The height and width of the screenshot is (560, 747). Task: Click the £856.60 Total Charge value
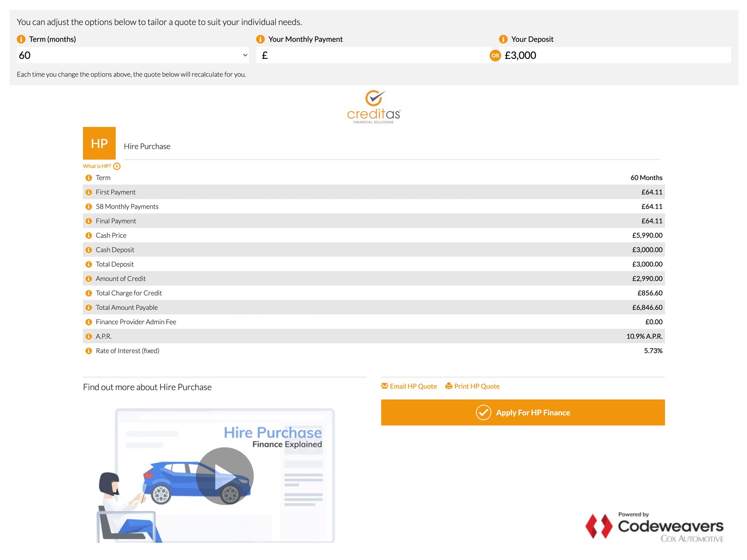[x=650, y=294]
